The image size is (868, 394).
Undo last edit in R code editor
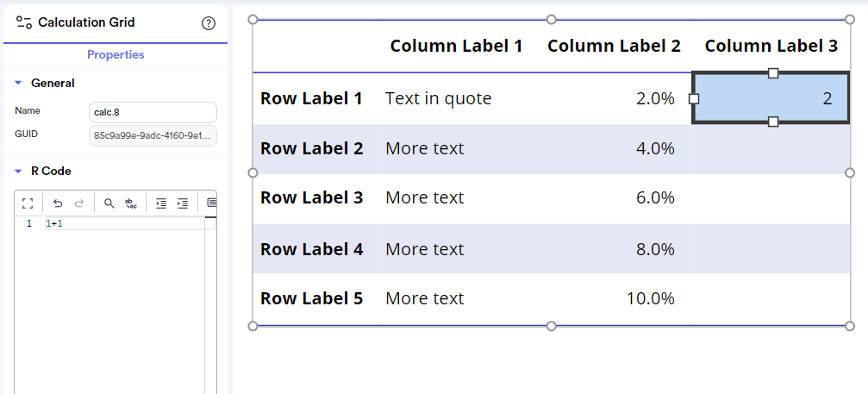click(58, 203)
